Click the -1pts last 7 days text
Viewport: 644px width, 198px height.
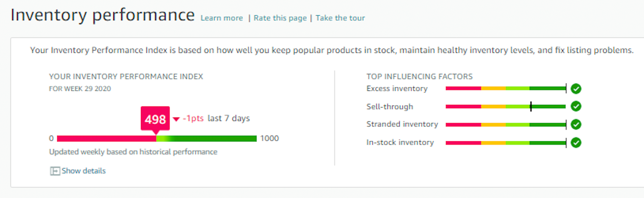pos(216,118)
